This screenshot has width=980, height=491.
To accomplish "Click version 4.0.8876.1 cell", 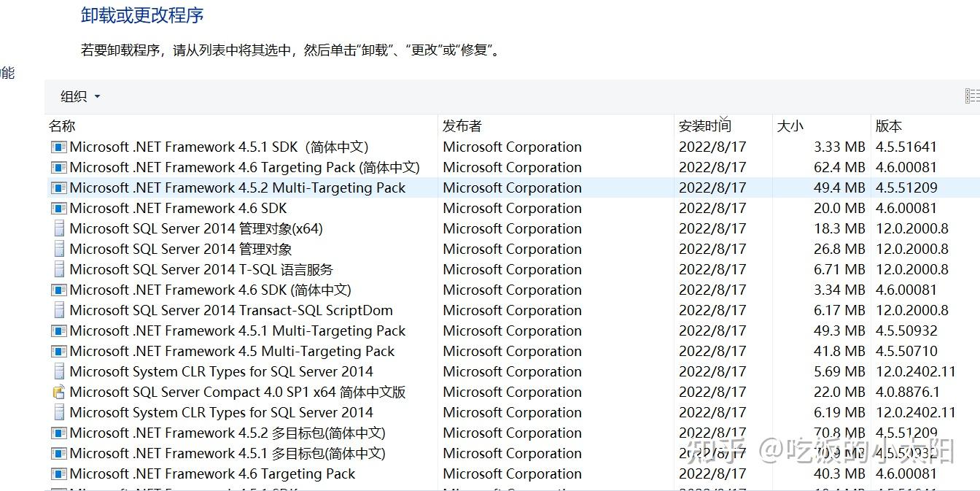I will pyautogui.click(x=908, y=392).
